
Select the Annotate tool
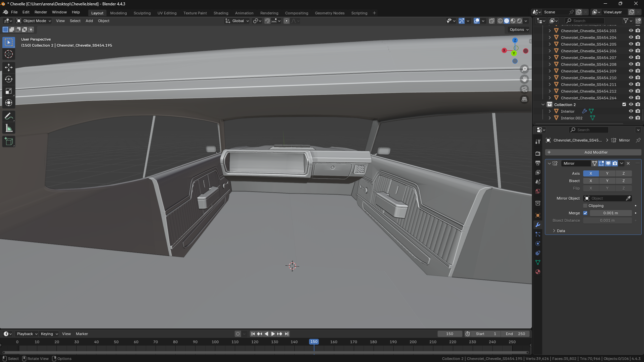9,116
